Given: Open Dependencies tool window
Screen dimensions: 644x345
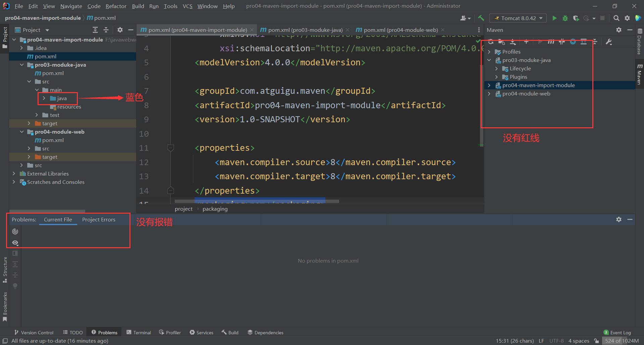Looking at the screenshot, I should (266, 332).
